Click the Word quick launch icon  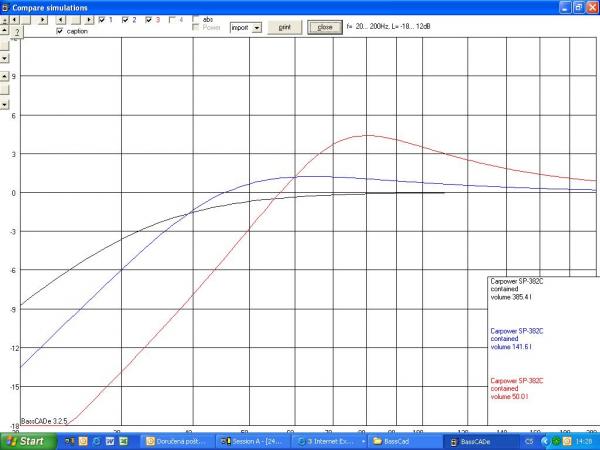[x=109, y=440]
